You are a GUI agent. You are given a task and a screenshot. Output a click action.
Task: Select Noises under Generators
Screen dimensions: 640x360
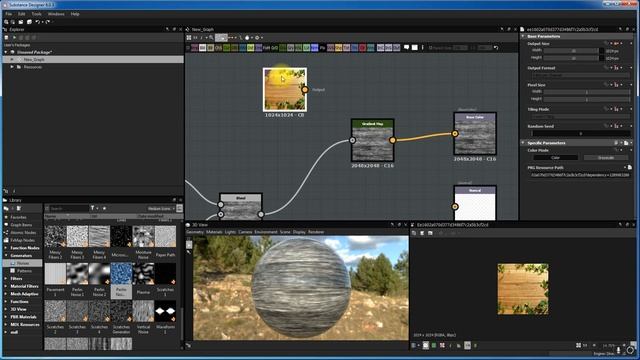(22, 263)
